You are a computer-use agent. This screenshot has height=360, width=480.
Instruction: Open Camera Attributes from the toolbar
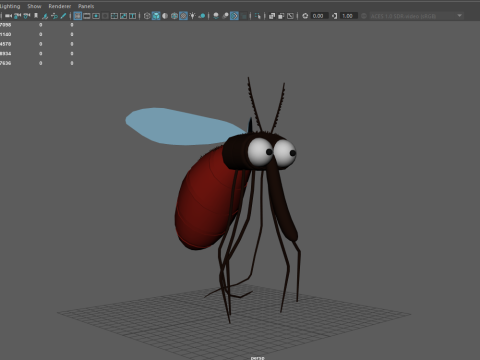coord(27,16)
